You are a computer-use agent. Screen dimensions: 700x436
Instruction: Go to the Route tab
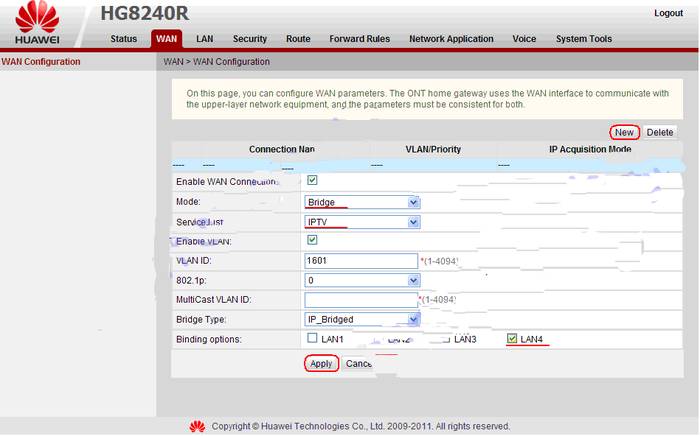[x=298, y=39]
